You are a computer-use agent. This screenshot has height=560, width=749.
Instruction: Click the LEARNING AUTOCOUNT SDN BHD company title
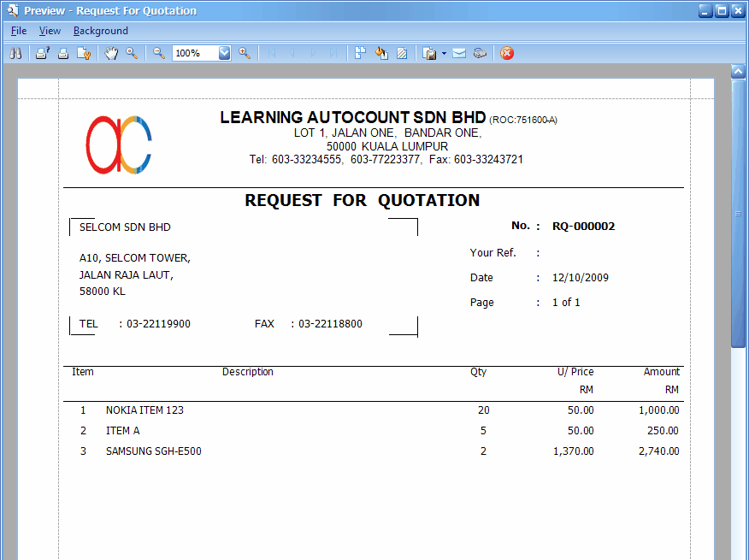(352, 117)
